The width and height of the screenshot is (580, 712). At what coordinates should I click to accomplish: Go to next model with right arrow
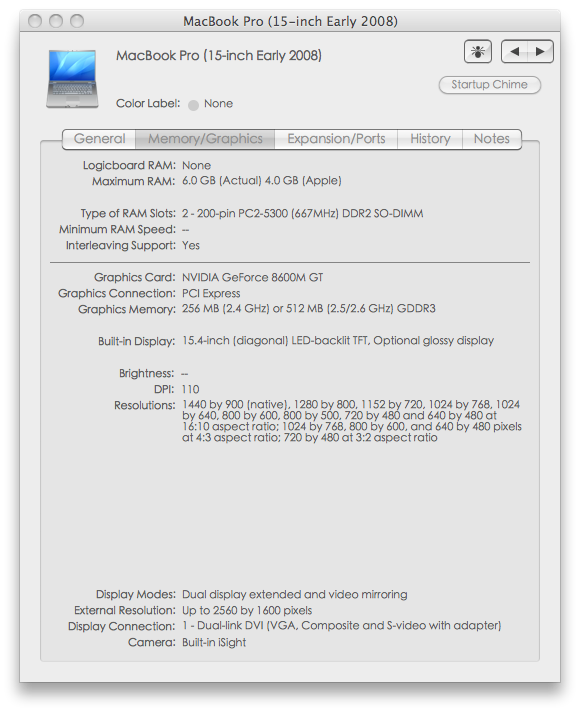point(540,51)
